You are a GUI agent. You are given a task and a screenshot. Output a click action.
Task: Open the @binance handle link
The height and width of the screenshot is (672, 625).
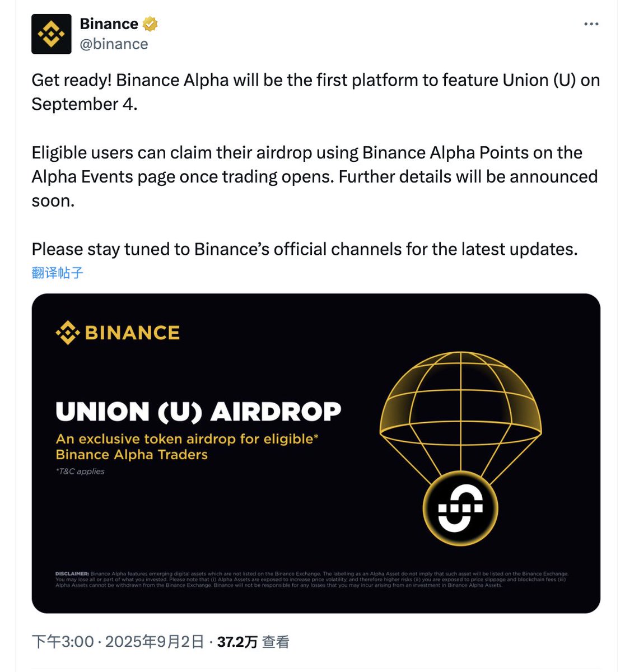point(114,44)
